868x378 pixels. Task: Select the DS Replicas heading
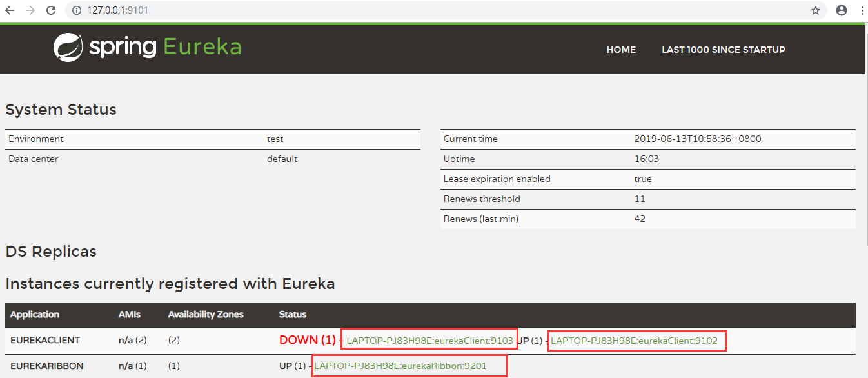(51, 252)
